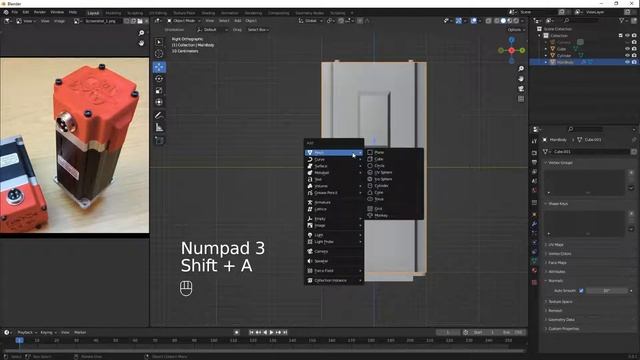Click the navigation gizmo red X axis

coord(511,50)
